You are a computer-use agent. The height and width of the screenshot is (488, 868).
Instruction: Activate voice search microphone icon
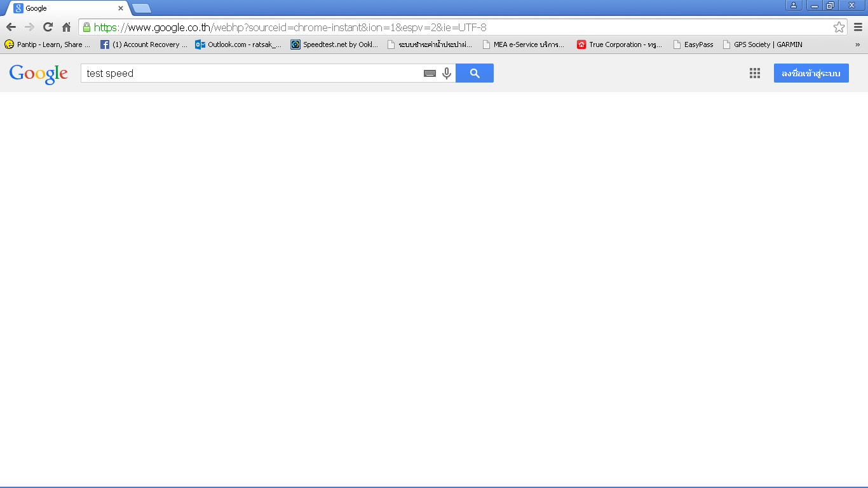[x=447, y=73]
